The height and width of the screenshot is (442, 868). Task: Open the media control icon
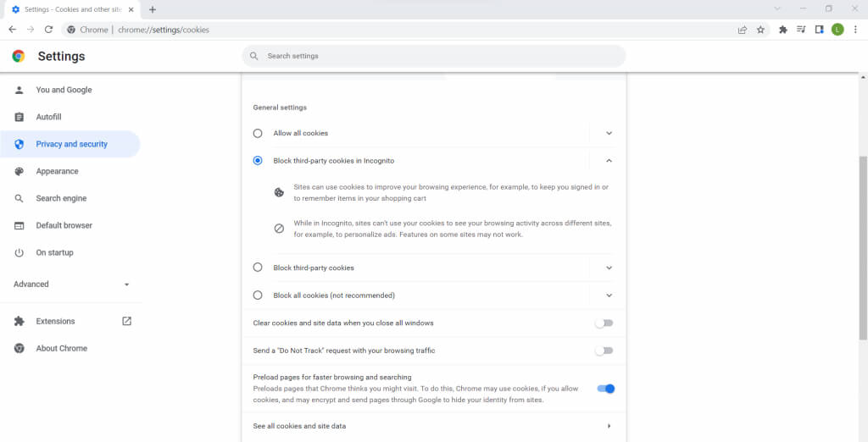pyautogui.click(x=802, y=30)
